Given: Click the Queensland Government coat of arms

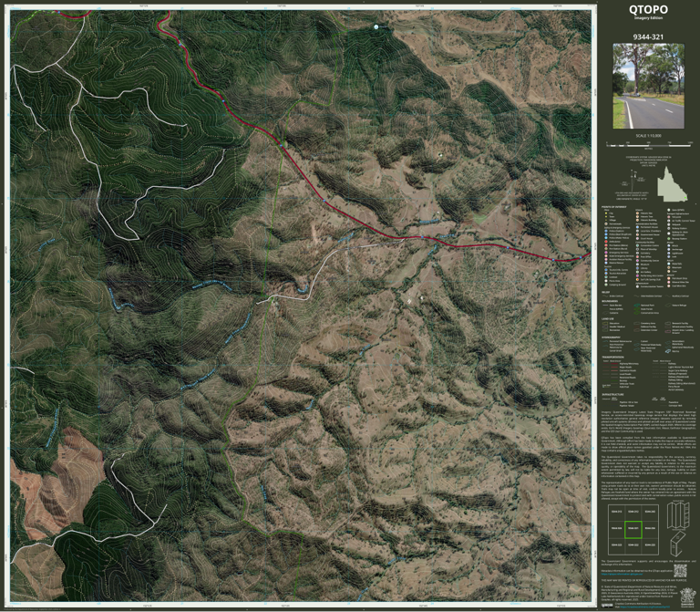Looking at the screenshot, I should tap(687, 596).
